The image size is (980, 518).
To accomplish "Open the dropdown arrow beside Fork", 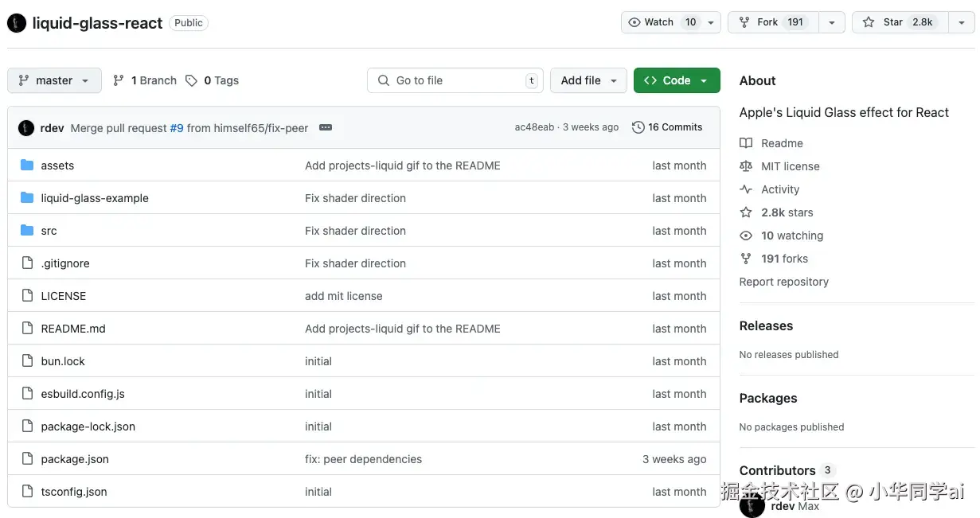I will pyautogui.click(x=831, y=22).
